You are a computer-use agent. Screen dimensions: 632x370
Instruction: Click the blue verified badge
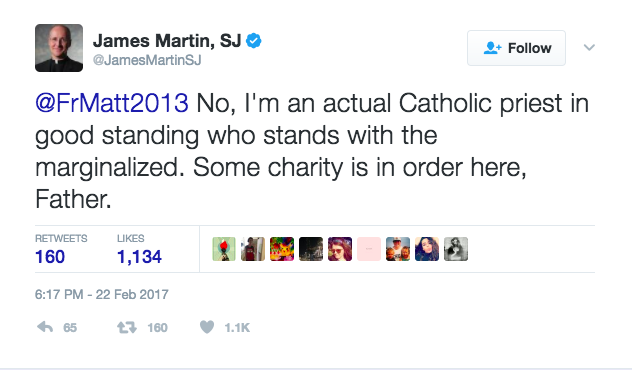coord(254,41)
